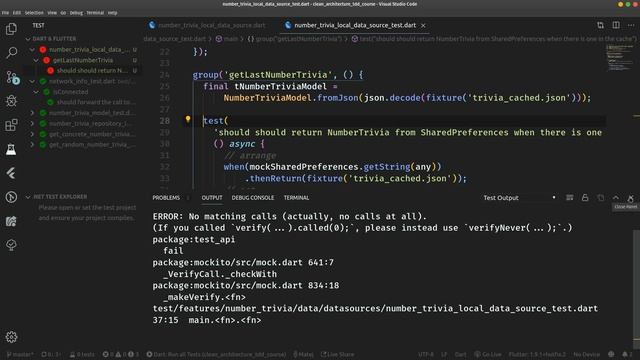The width and height of the screenshot is (640, 360).
Task: Open the Search view in activity bar
Action: coord(11,53)
